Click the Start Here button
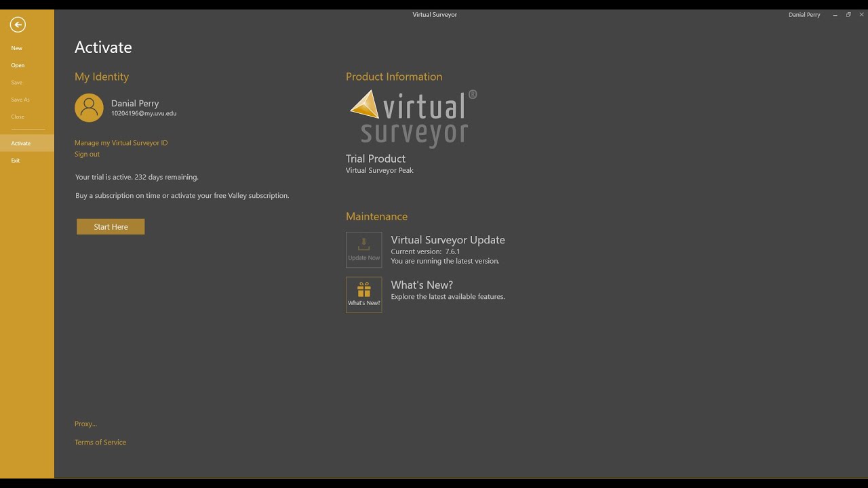The height and width of the screenshot is (488, 868). [111, 226]
